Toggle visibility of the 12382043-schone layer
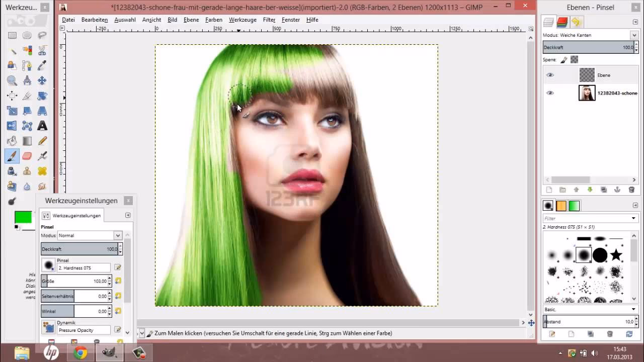The height and width of the screenshot is (362, 644). click(x=550, y=93)
